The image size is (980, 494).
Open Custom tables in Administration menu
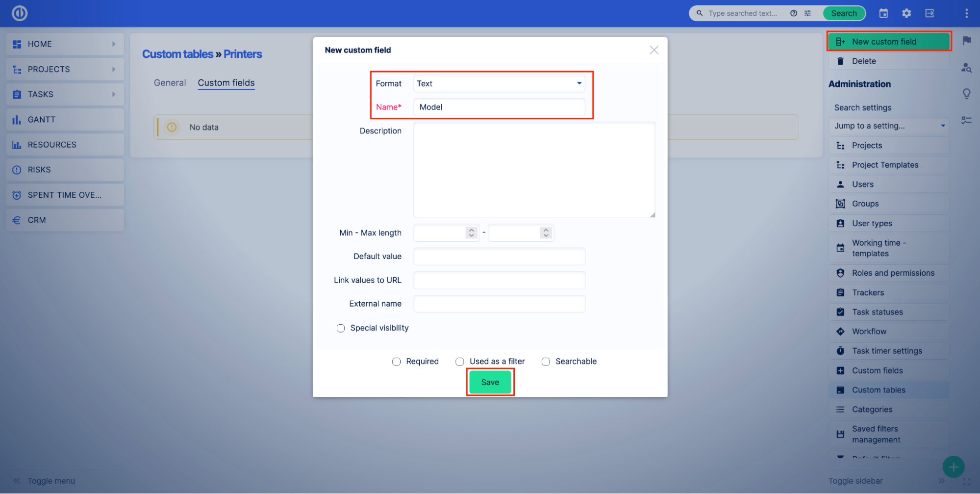(879, 390)
